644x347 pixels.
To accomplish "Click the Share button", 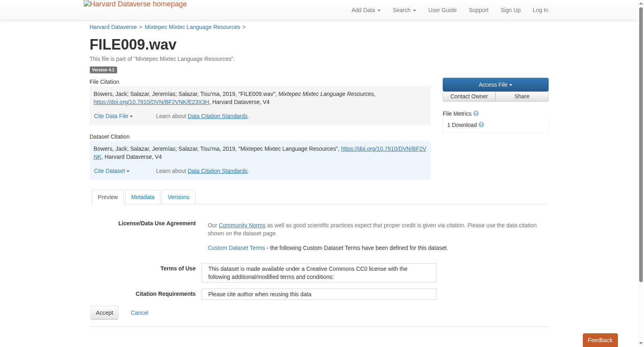I will click(522, 96).
